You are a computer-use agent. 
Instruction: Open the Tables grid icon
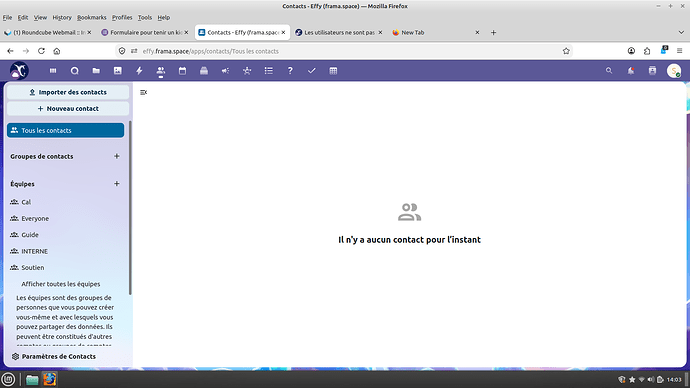[333, 71]
